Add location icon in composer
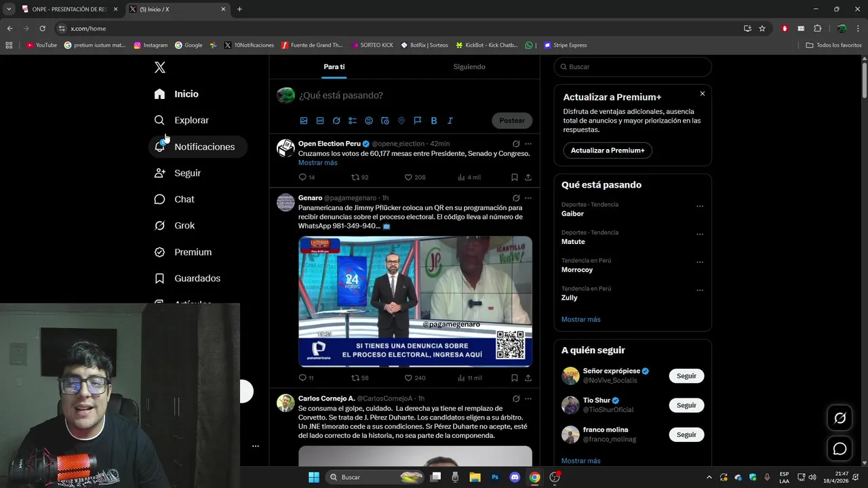The height and width of the screenshot is (488, 868). tap(401, 121)
